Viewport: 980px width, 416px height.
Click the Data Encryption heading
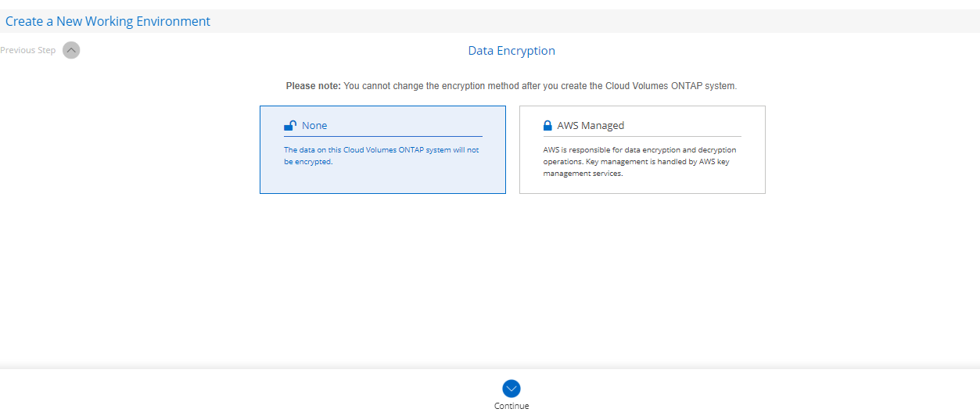[512, 51]
